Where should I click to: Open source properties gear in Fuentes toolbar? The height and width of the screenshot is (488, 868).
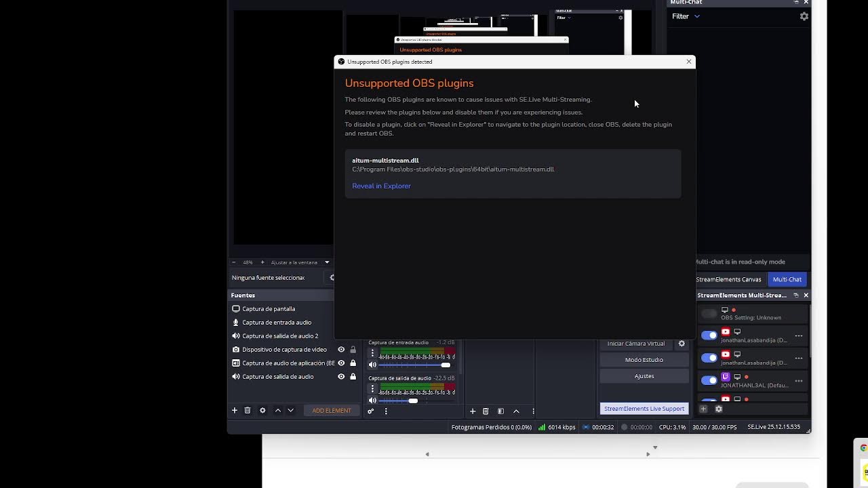[262, 411]
